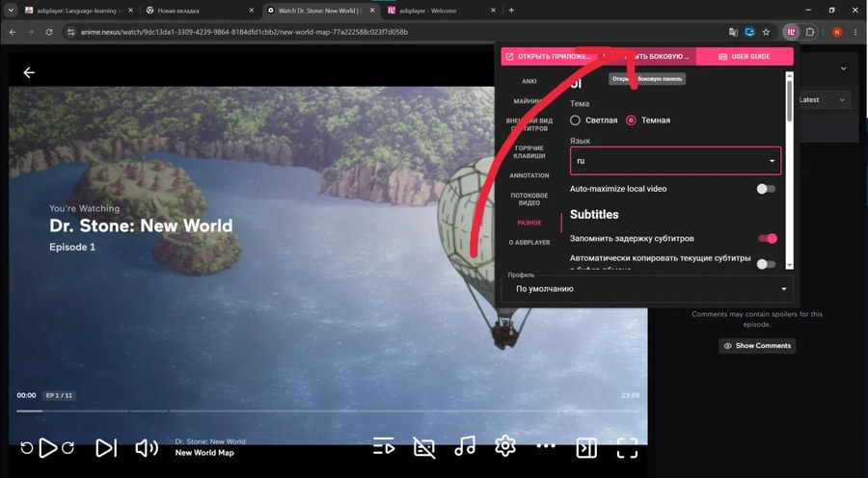This screenshot has width=868, height=478.
Task: Open the Latest sort dropdown
Action: point(822,100)
